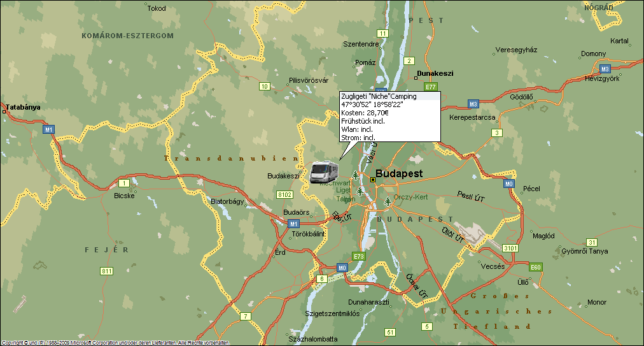Click the Microsoft copyright notice text
Screen dimensions: 644x346
click(x=115, y=343)
